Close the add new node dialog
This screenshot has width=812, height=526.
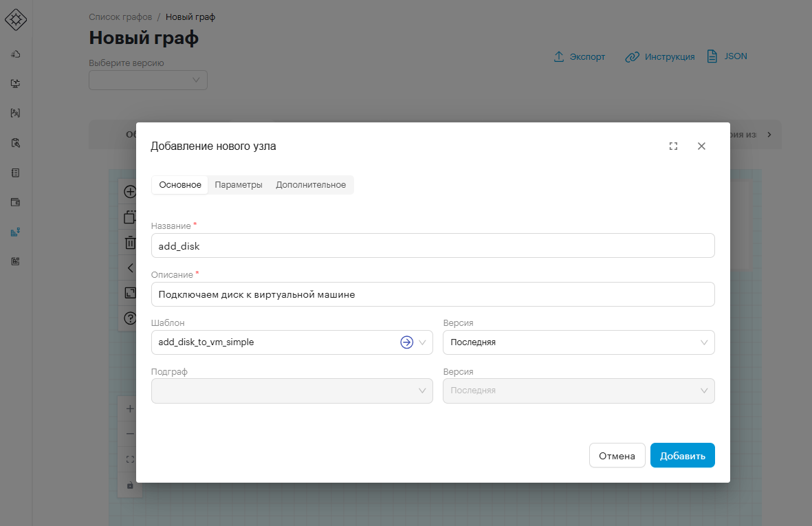pos(701,146)
